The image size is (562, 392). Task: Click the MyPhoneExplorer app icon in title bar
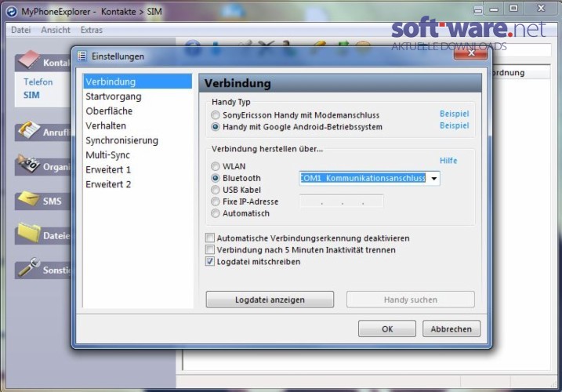point(12,12)
